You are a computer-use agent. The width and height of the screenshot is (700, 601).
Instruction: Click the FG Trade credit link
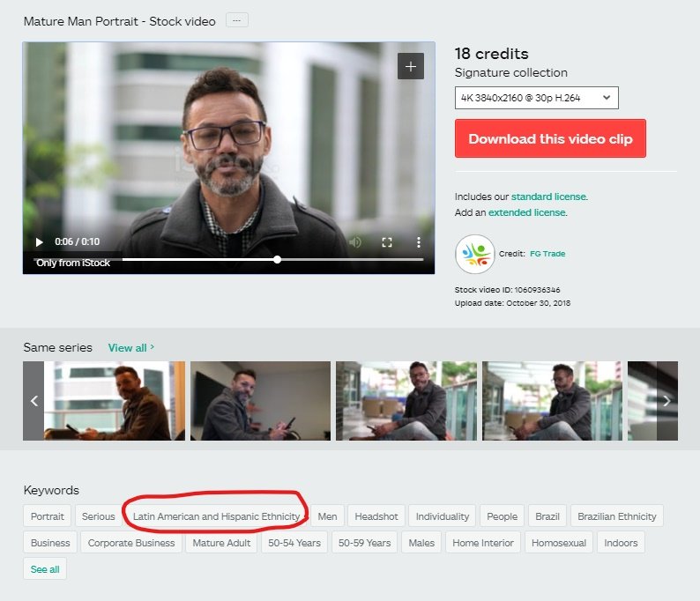click(x=547, y=254)
